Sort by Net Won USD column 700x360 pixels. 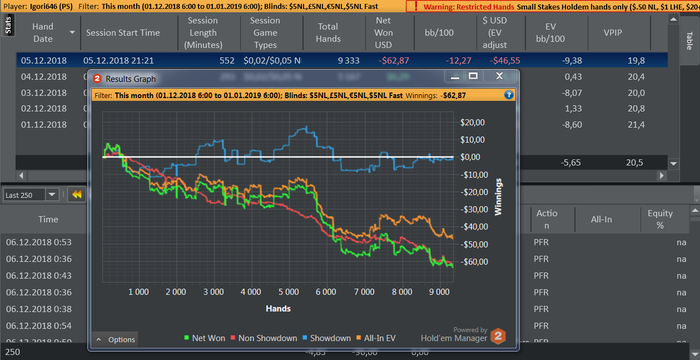coord(389,33)
